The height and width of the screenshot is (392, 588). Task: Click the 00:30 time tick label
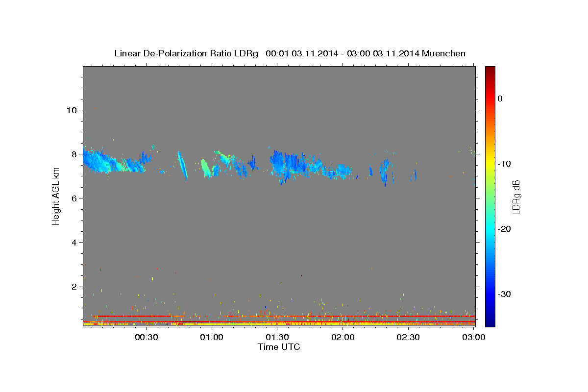click(x=146, y=337)
